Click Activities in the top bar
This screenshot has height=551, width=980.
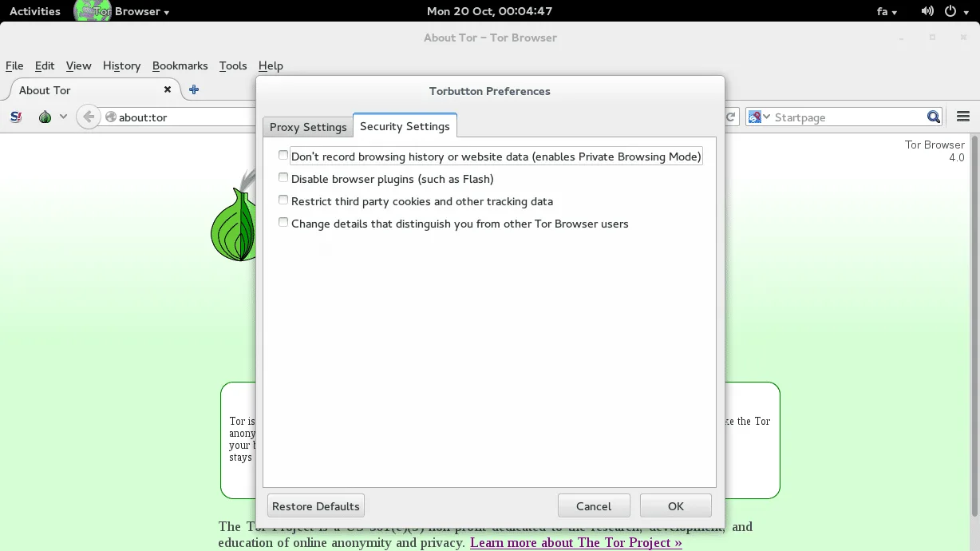coord(35,11)
